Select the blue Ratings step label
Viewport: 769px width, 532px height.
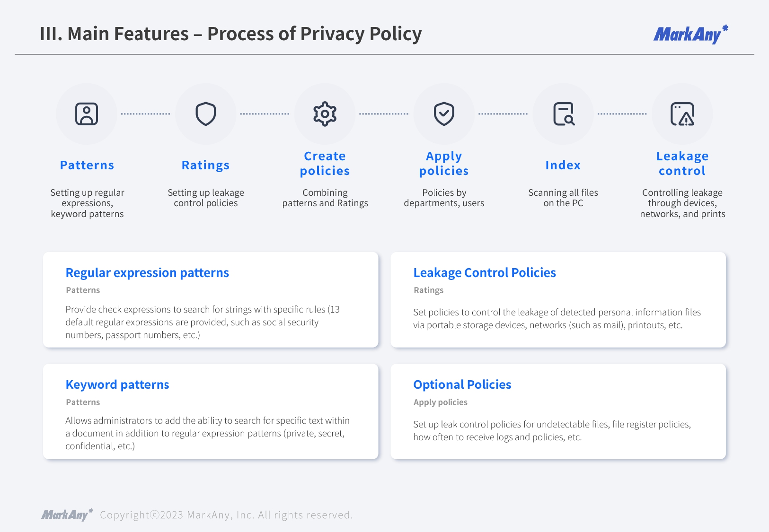pos(206,165)
